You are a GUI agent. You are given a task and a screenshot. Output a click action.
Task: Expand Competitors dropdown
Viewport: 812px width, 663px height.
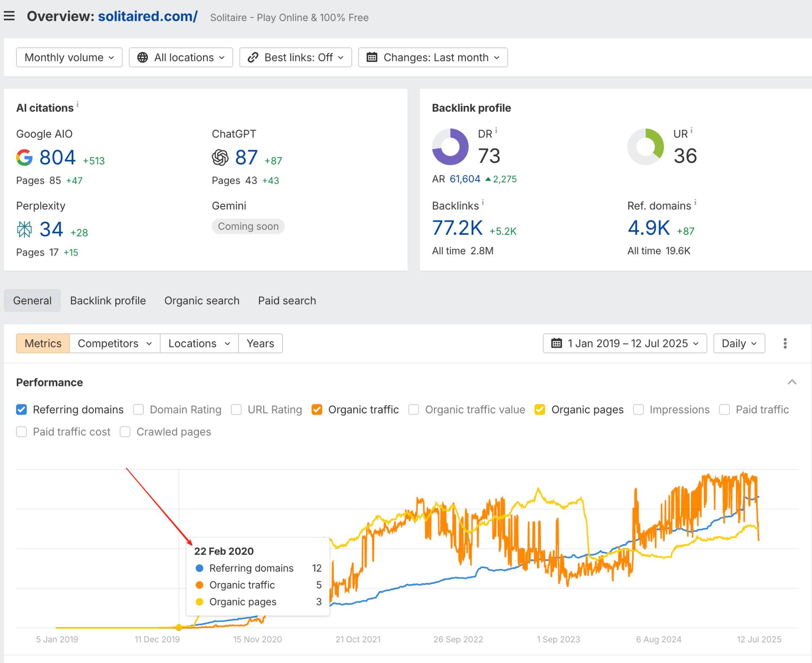pos(115,344)
